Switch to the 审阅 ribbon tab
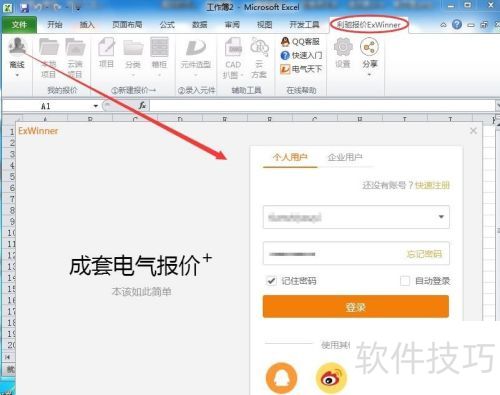Viewport: 500px width, 395px height. point(232,25)
